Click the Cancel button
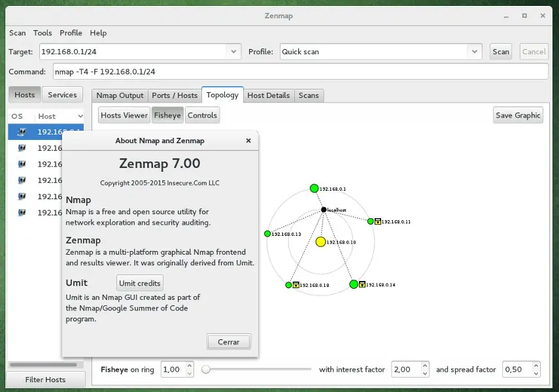The image size is (559, 392). (534, 52)
